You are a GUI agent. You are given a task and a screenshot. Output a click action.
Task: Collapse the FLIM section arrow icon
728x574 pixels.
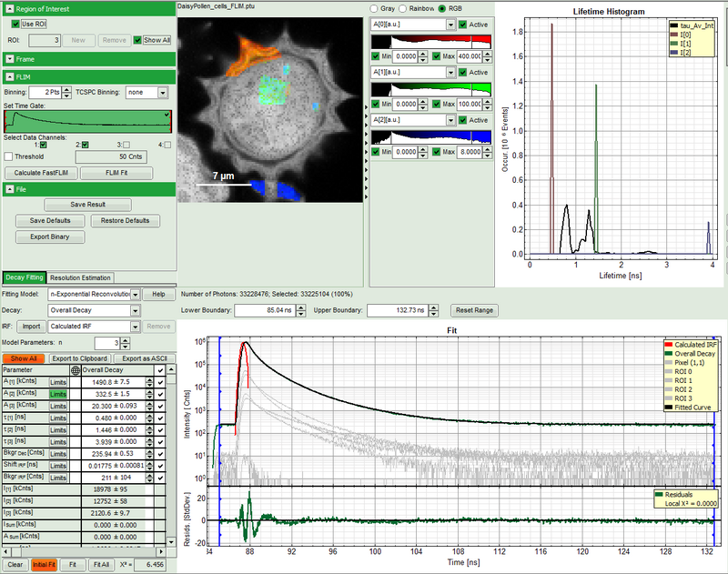(9, 77)
